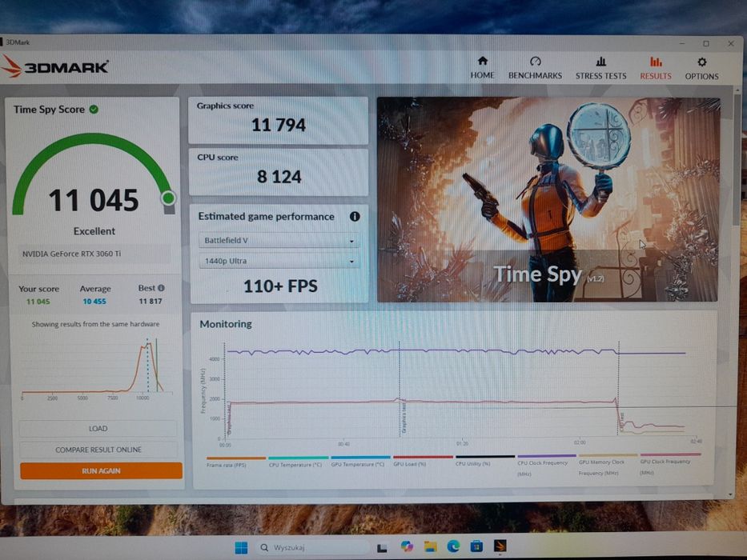The image size is (747, 560).
Task: Click the Wyszukaj taskbar search box
Action: 314,547
